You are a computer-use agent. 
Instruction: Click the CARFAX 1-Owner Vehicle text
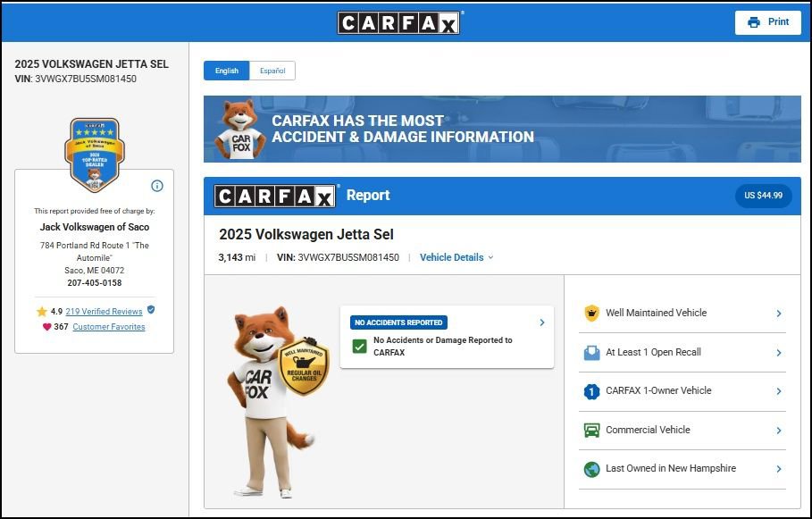(658, 390)
